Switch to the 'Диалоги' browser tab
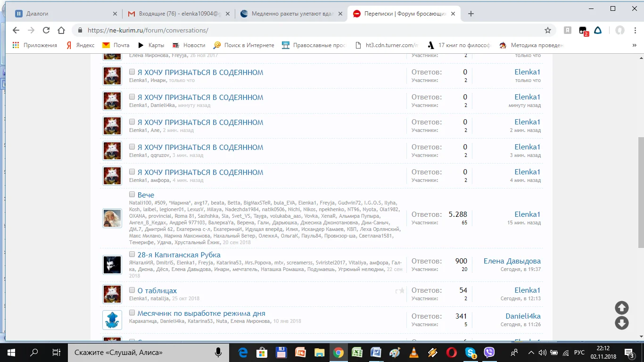The width and height of the screenshot is (644, 362). 61,14
